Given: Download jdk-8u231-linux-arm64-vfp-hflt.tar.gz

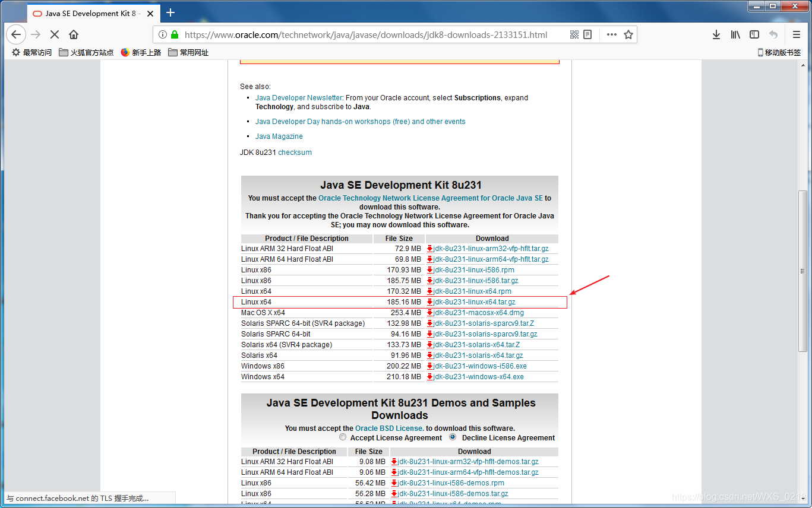Looking at the screenshot, I should coord(491,259).
